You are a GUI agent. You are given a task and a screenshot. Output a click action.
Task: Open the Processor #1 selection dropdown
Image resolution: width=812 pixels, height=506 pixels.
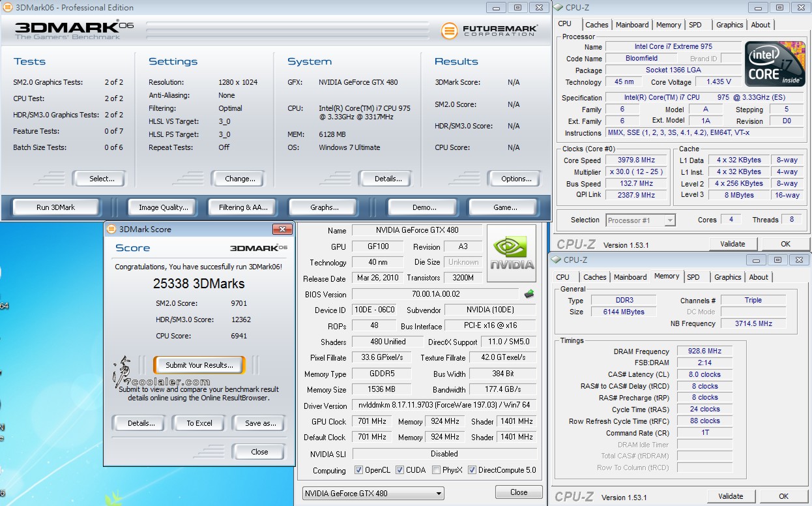tap(641, 220)
